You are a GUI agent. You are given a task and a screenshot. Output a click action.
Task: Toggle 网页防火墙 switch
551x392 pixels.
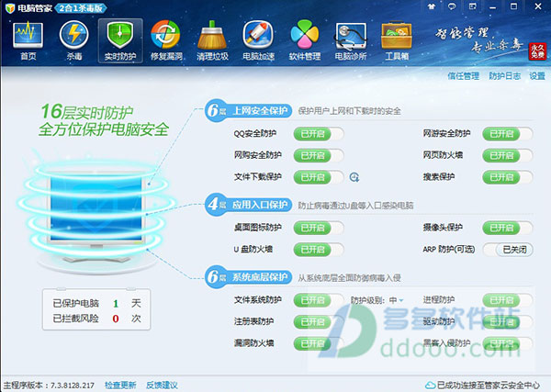tap(508, 155)
